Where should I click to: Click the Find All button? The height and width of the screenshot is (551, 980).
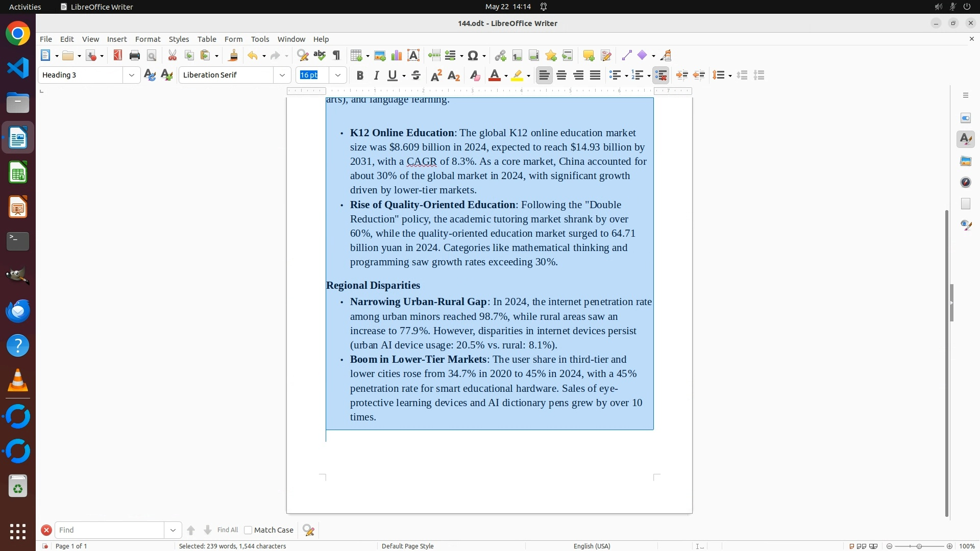pyautogui.click(x=227, y=530)
